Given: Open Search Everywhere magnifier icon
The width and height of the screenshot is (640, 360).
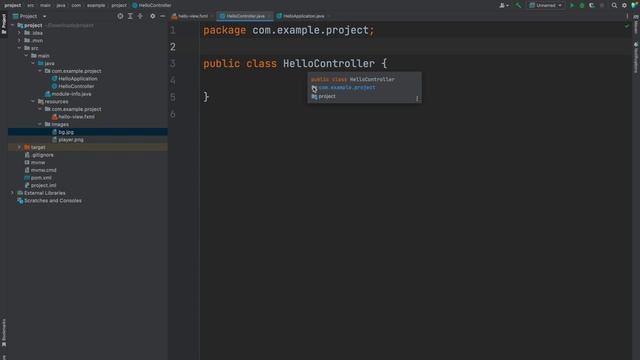Looking at the screenshot, I should point(614,5).
